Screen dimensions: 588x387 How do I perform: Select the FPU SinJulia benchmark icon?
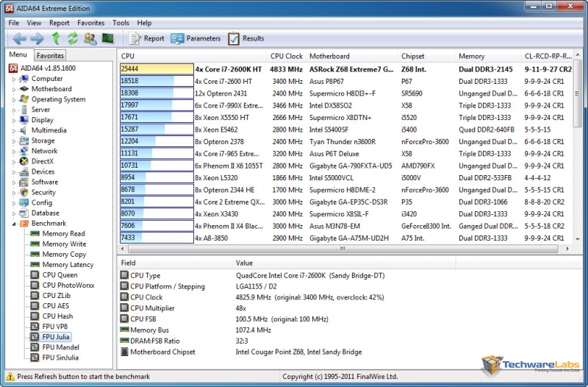pyautogui.click(x=35, y=358)
